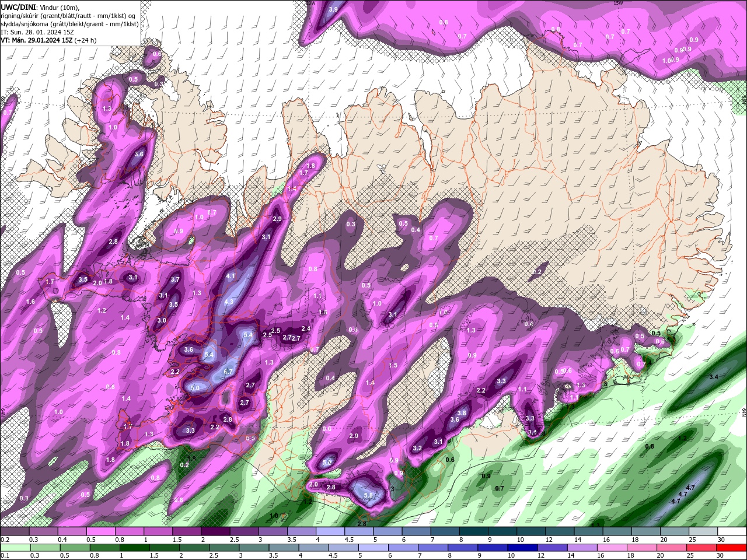Select the 3.0 precipitation value

(162, 321)
